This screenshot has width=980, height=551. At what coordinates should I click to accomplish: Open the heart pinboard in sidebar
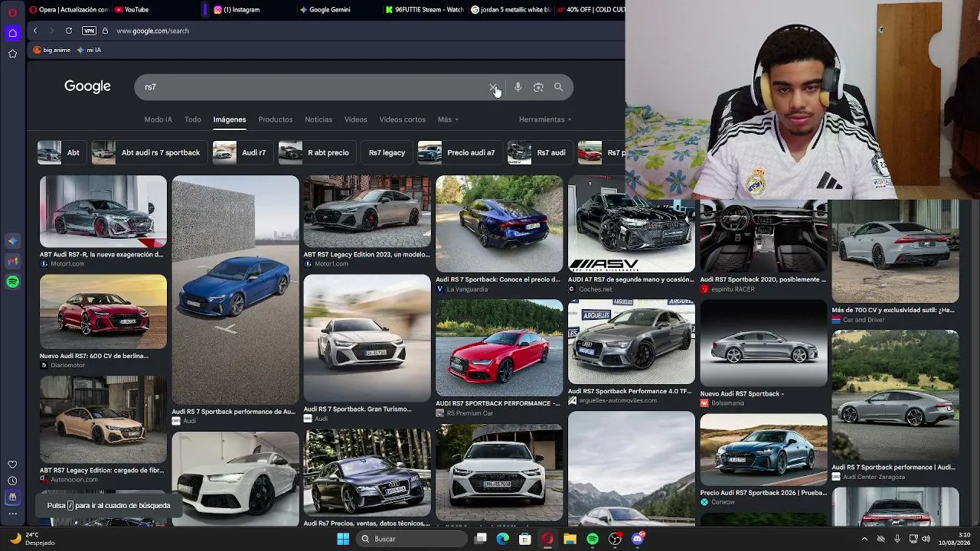point(12,465)
